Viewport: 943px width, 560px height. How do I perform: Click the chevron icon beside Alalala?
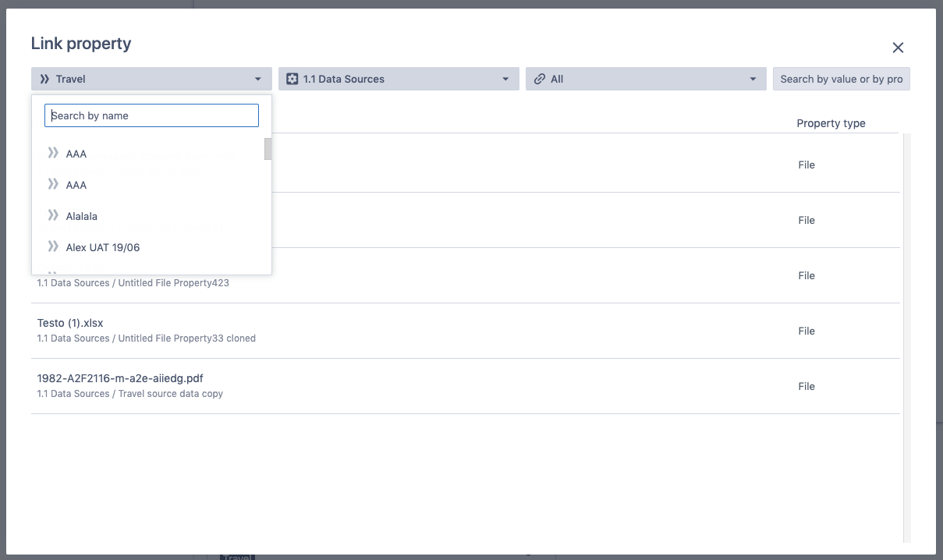pyautogui.click(x=53, y=215)
